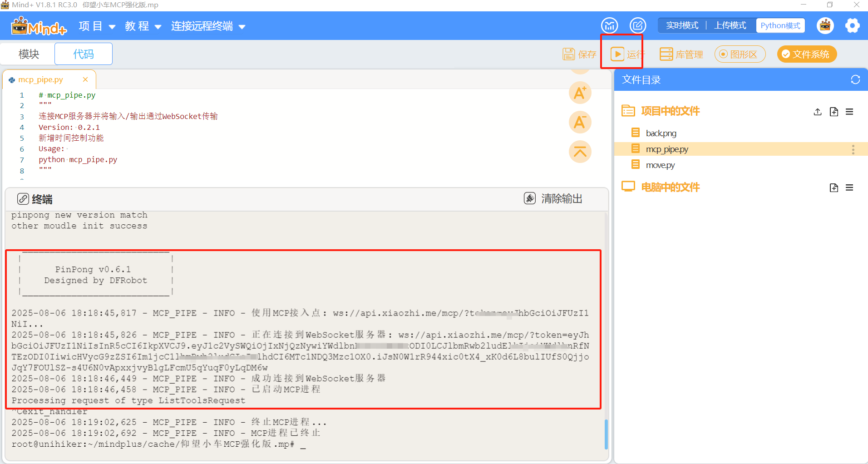Open the list menu icon for 项目中的文件
868x464 pixels.
click(849, 112)
